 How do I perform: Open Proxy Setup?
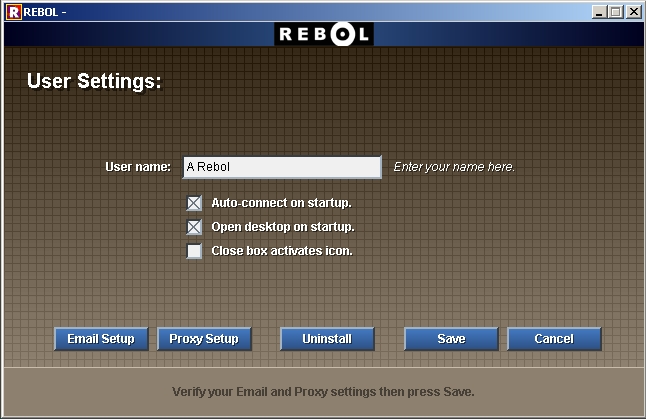[204, 339]
